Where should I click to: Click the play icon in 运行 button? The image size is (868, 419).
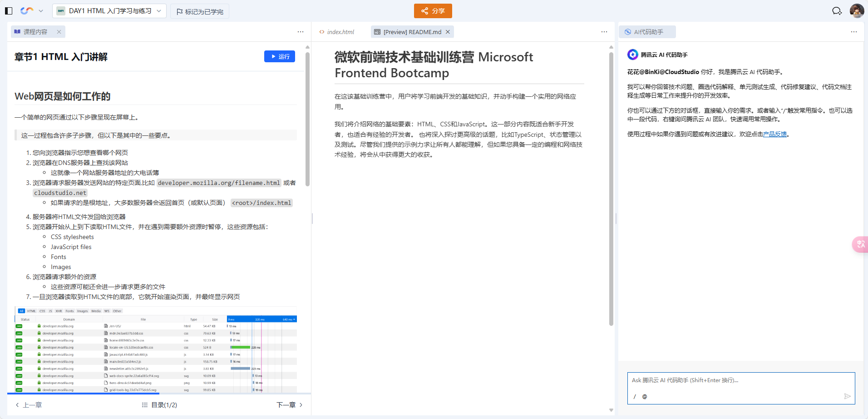(273, 56)
